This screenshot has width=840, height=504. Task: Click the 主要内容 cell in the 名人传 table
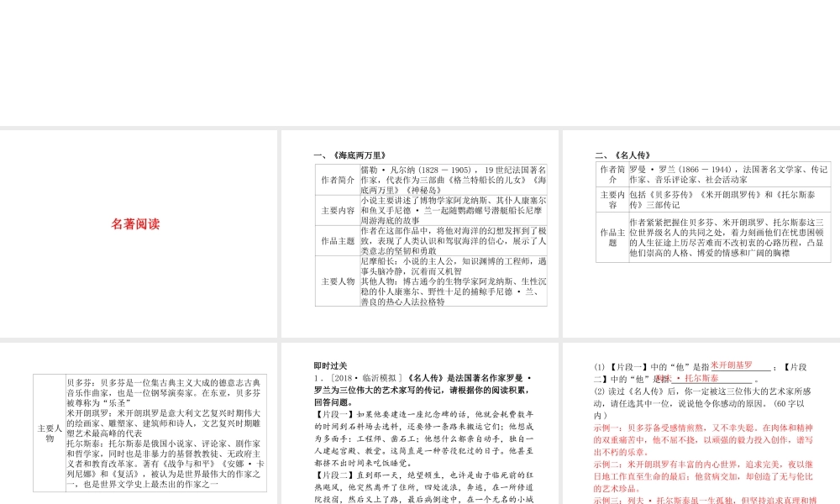pyautogui.click(x=612, y=199)
